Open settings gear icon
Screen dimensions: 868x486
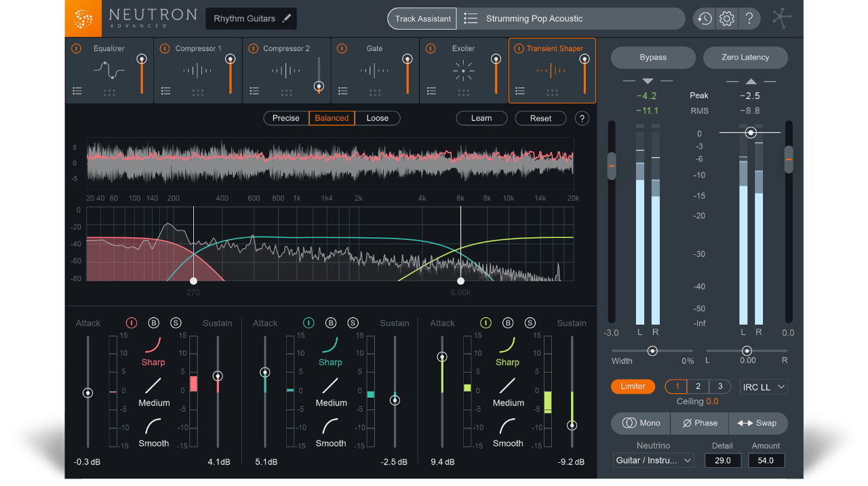pos(726,18)
